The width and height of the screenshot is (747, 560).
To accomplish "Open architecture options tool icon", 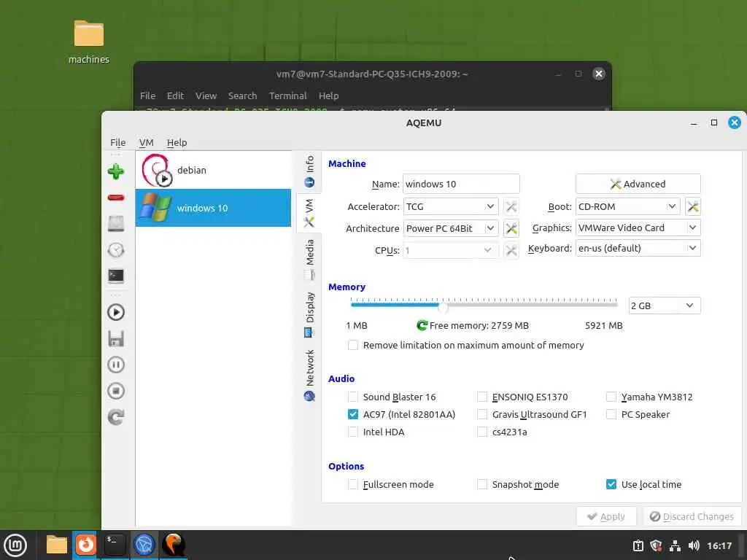I will pos(511,228).
